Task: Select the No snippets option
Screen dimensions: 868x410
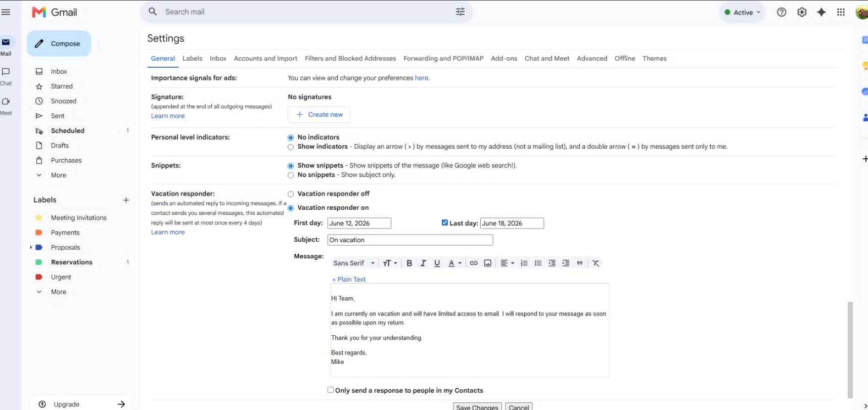Action: coord(291,175)
